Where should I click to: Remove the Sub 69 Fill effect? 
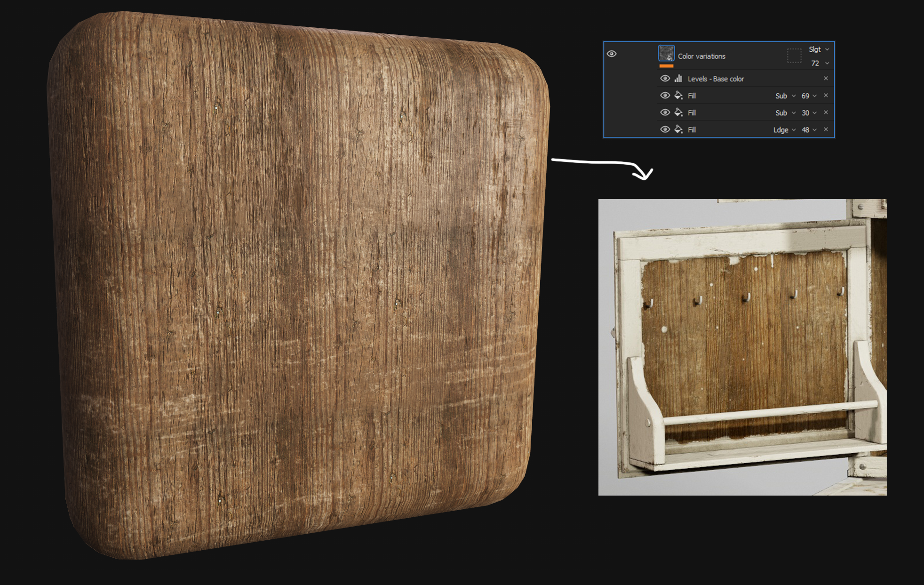825,96
